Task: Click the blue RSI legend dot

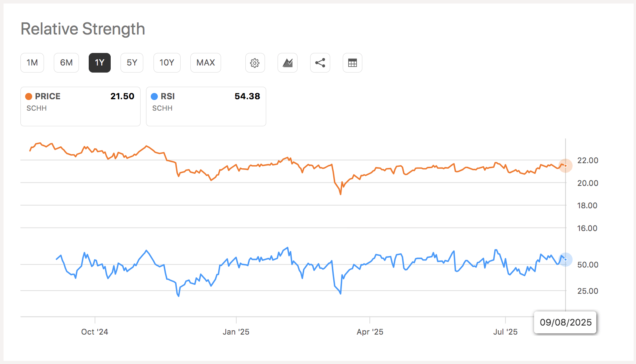Action: (154, 96)
